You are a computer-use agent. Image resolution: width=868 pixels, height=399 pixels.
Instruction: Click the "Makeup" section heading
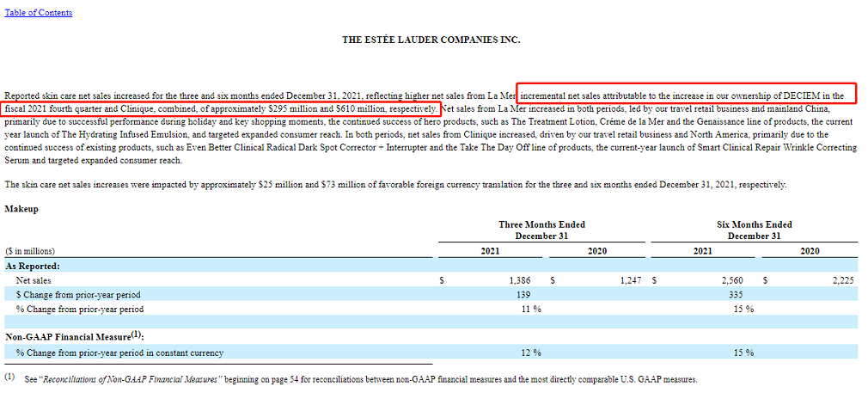click(21, 209)
